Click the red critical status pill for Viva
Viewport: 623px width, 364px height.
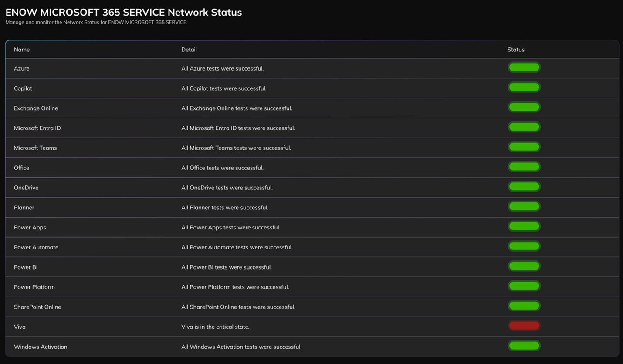point(524,326)
